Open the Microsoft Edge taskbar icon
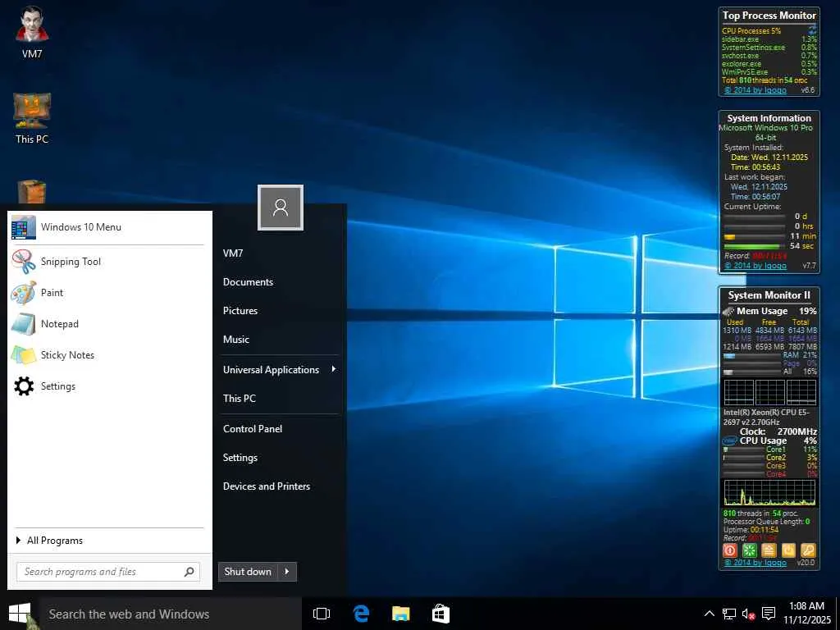 [x=361, y=614]
